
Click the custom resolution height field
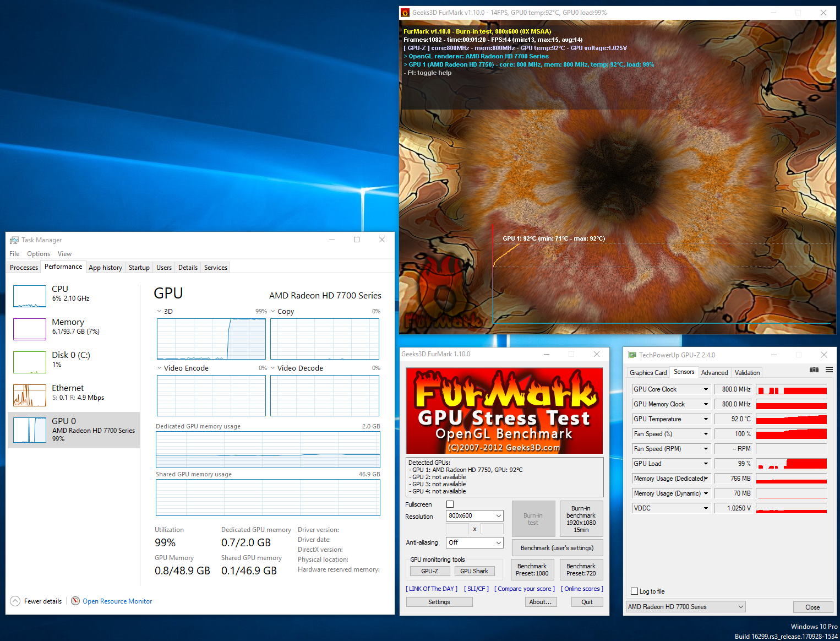pos(492,529)
